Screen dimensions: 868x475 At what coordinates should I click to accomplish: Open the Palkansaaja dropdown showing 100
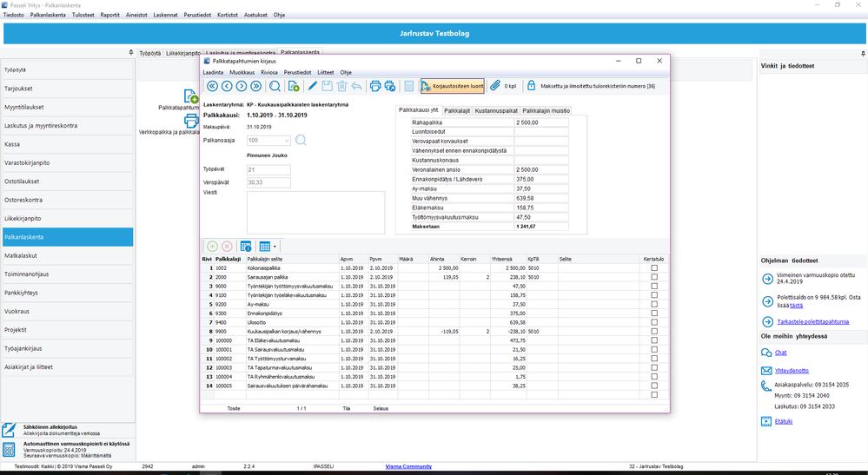pos(286,141)
